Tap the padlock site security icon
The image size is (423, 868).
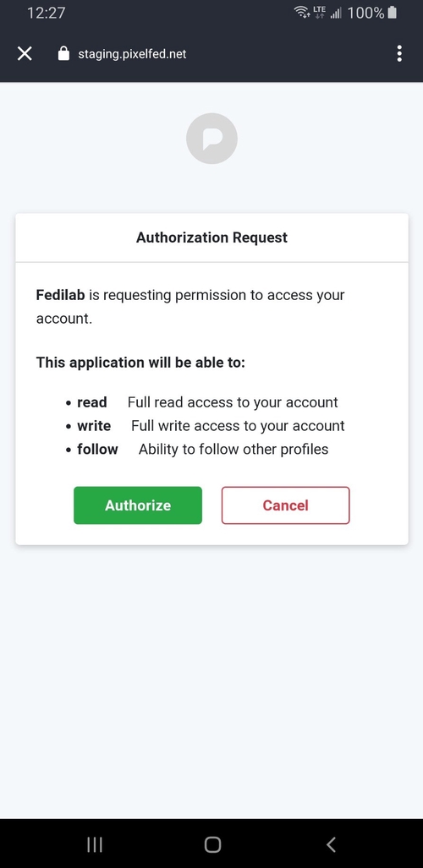63,54
